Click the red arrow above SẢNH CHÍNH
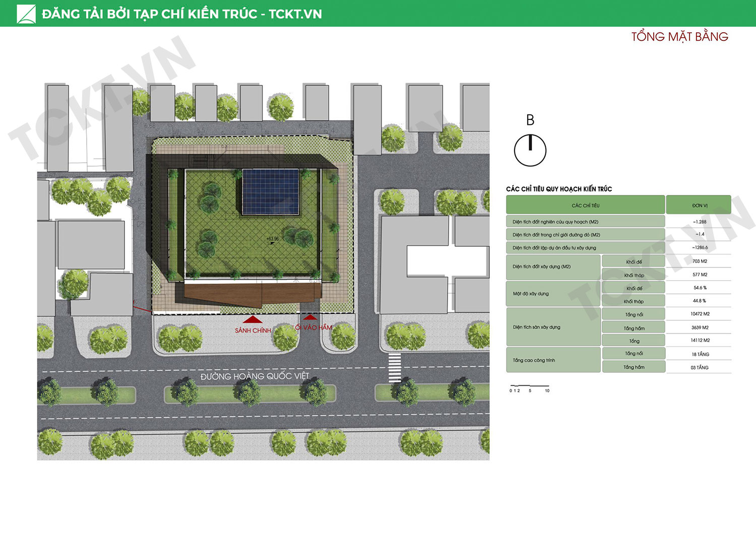756x534 pixels. [x=253, y=319]
